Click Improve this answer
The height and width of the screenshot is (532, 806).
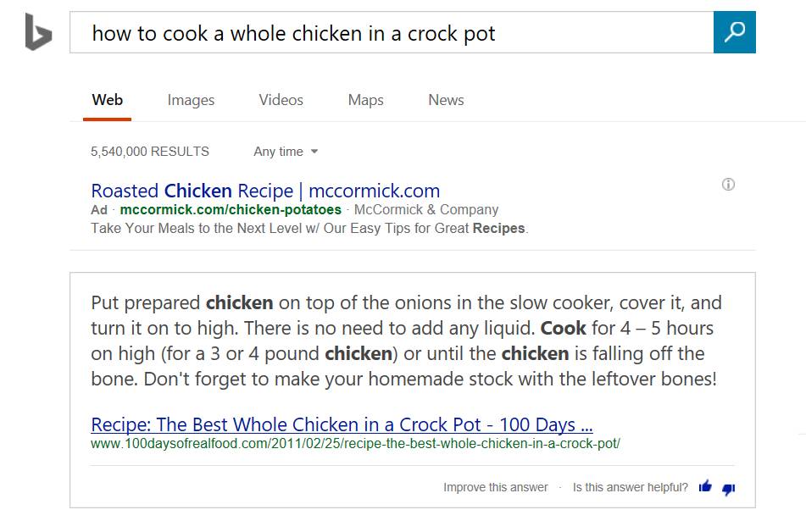point(495,487)
